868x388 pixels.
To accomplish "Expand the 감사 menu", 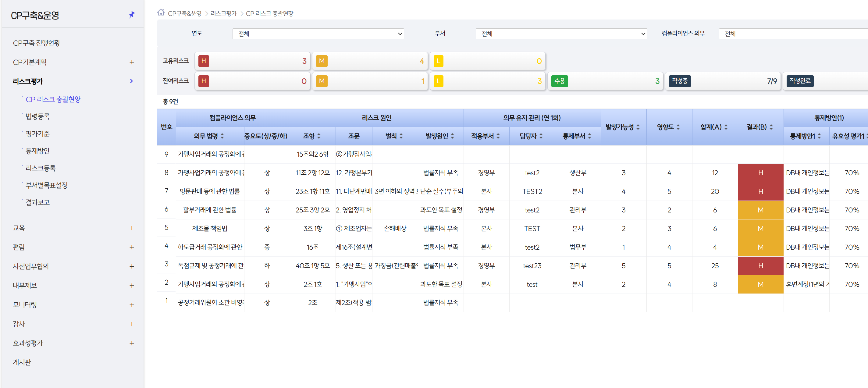I will point(132,324).
